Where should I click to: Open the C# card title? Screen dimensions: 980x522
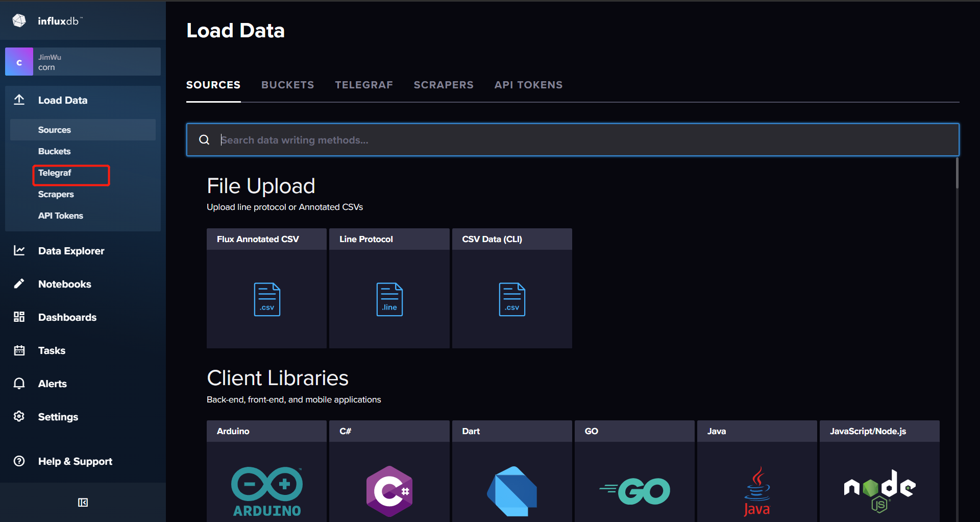click(345, 431)
